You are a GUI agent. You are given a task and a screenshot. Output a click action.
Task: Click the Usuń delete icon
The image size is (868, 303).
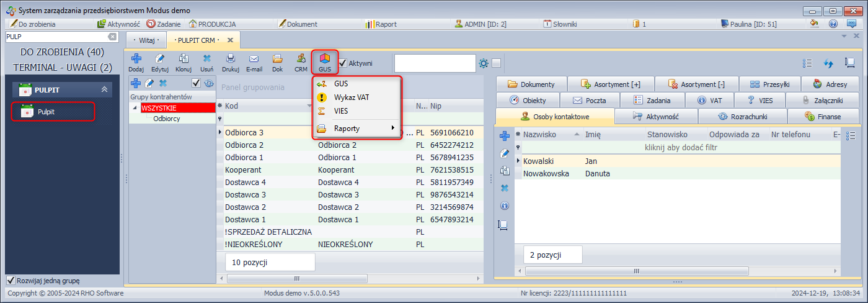tap(207, 59)
